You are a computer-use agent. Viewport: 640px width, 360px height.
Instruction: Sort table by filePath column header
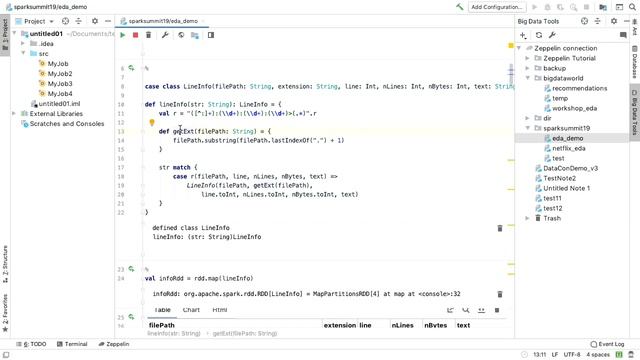(162, 325)
